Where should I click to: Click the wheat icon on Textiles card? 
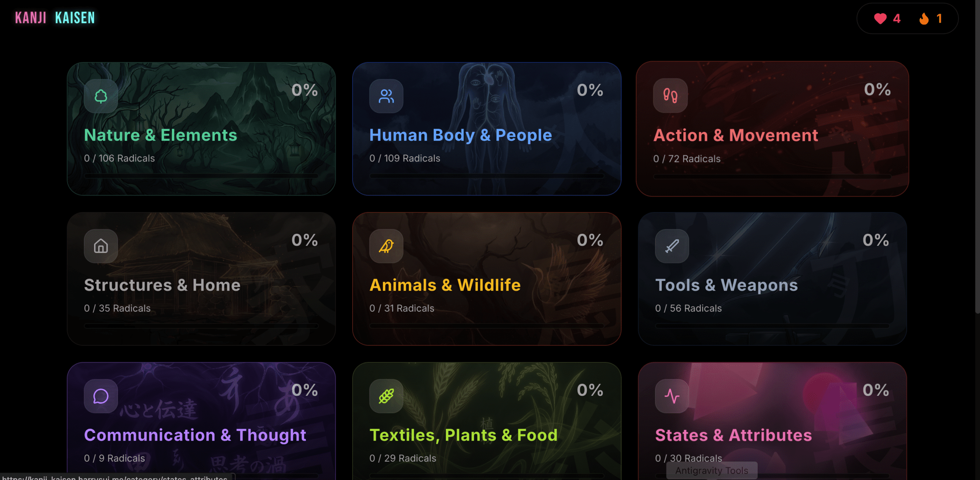click(386, 396)
